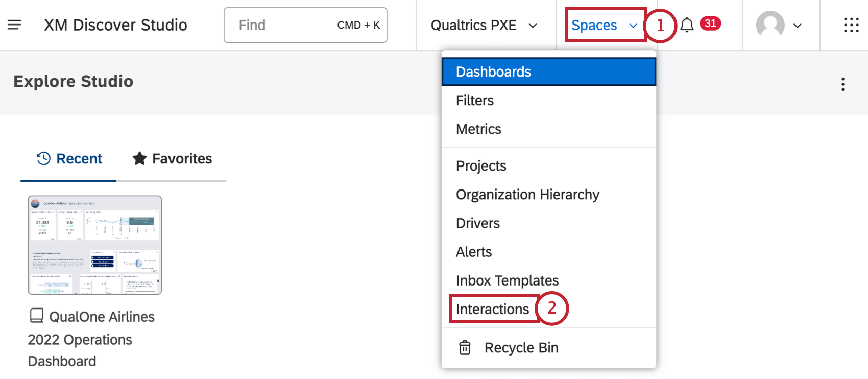Open the hamburger navigation menu

pos(14,25)
